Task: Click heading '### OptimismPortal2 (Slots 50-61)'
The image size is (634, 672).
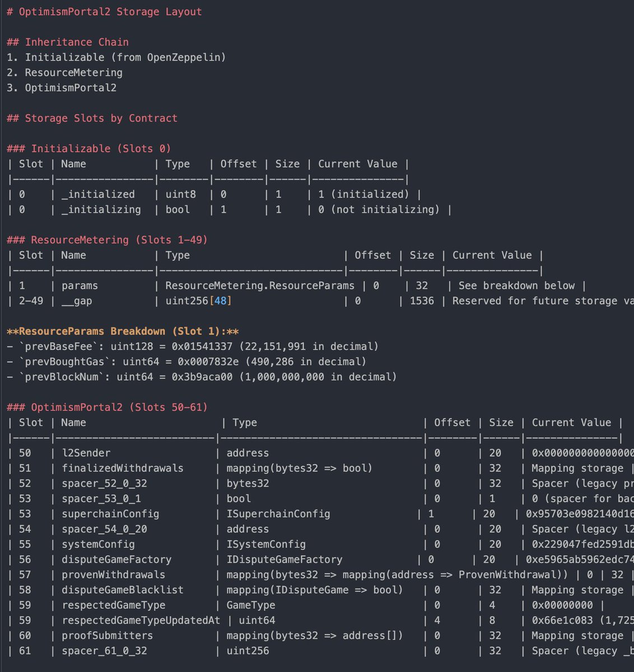Action: point(107,407)
